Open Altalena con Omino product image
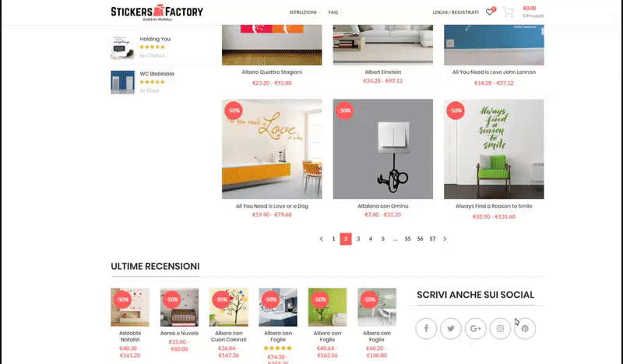Viewport: 623px width, 364px height. pos(383,149)
